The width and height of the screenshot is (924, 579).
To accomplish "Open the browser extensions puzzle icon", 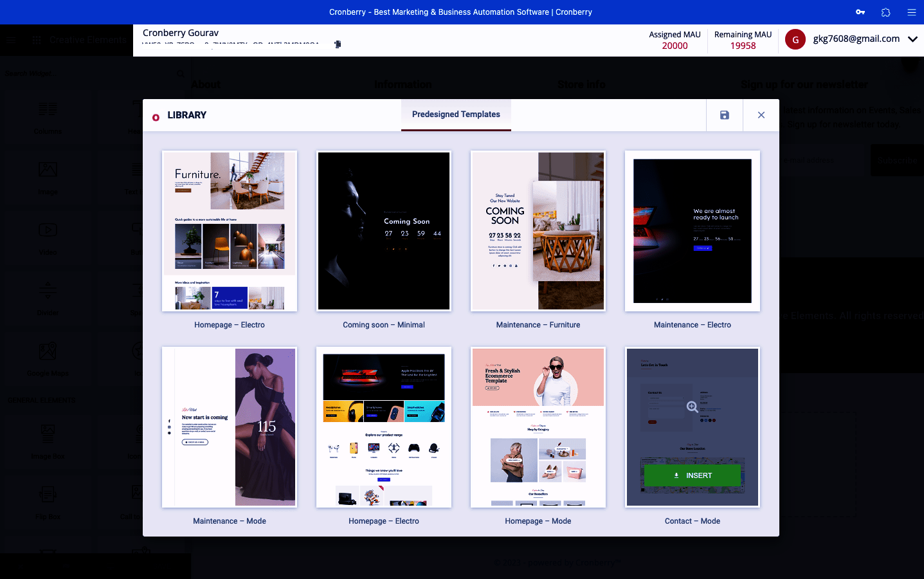I will tap(885, 12).
